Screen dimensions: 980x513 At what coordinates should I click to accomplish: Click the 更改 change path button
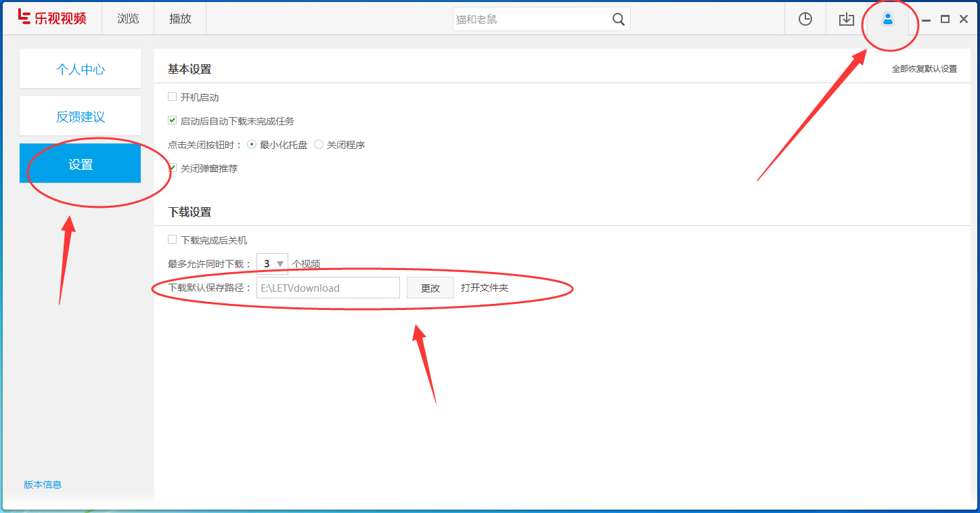(430, 287)
